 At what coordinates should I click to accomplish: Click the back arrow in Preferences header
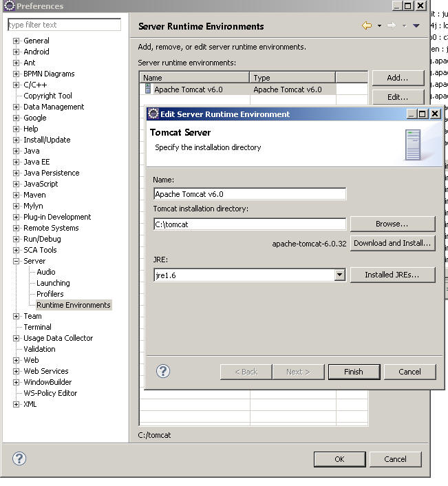pyautogui.click(x=367, y=25)
